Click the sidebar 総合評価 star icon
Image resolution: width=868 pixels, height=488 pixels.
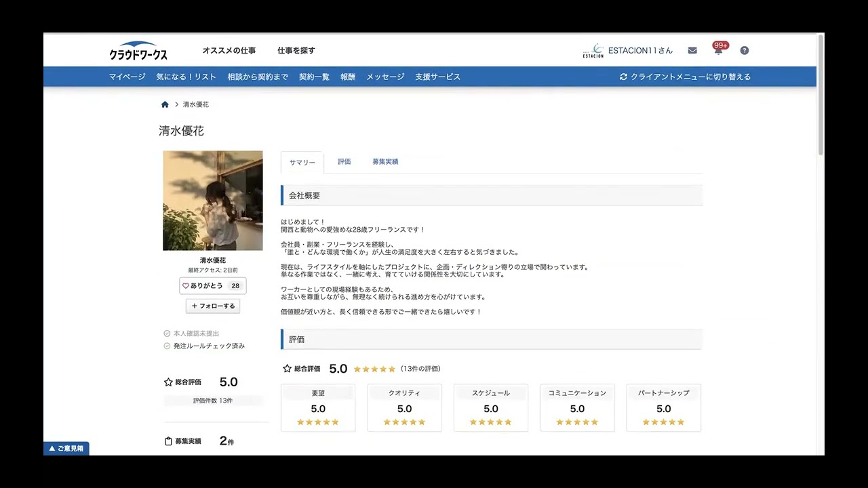(168, 382)
